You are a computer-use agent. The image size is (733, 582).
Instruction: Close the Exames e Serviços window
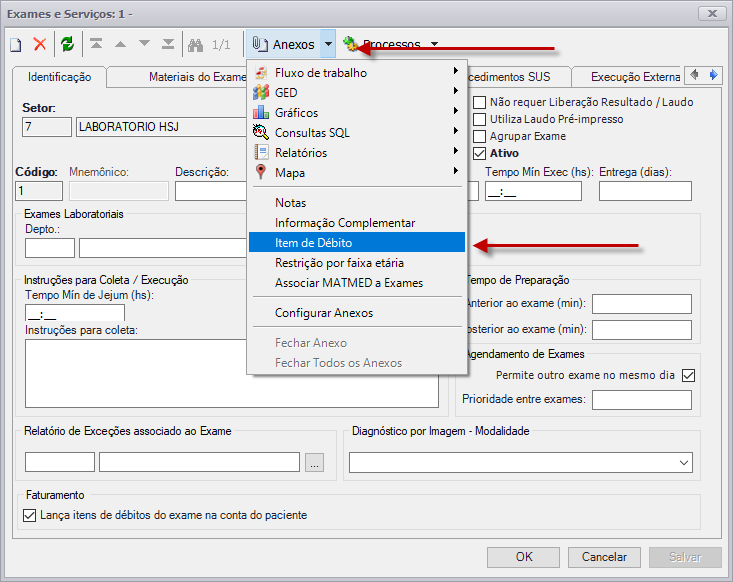pyautogui.click(x=712, y=14)
